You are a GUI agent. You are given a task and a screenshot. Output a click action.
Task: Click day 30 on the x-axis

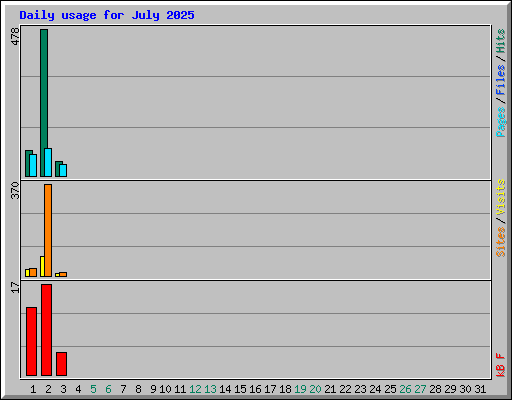click(x=465, y=389)
